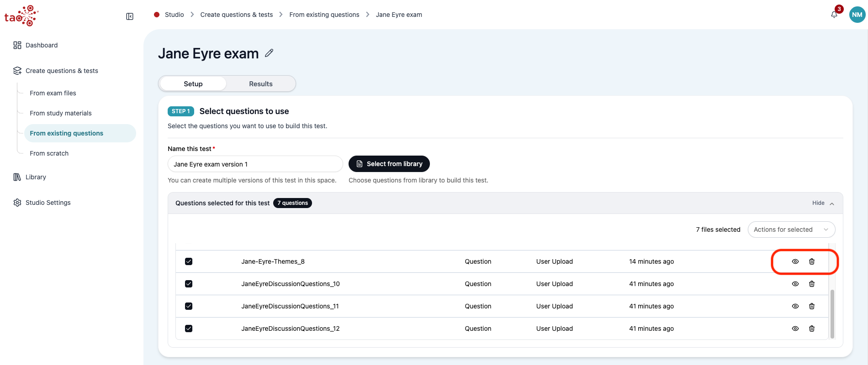Open the NM user avatar

coord(857,15)
